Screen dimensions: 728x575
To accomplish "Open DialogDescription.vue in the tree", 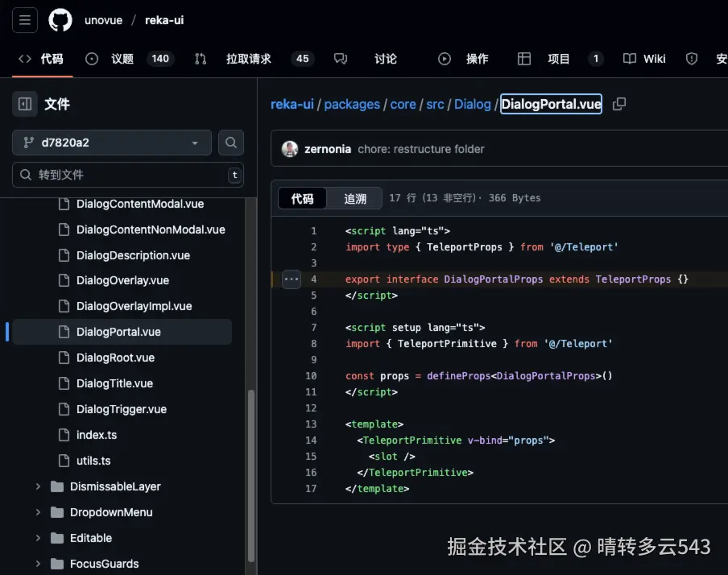I will pos(133,255).
